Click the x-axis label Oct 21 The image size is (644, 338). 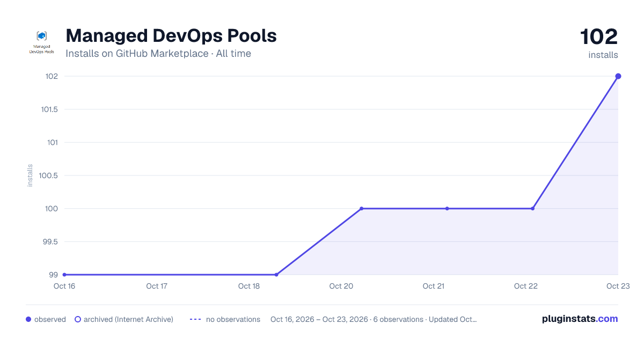pos(434,286)
